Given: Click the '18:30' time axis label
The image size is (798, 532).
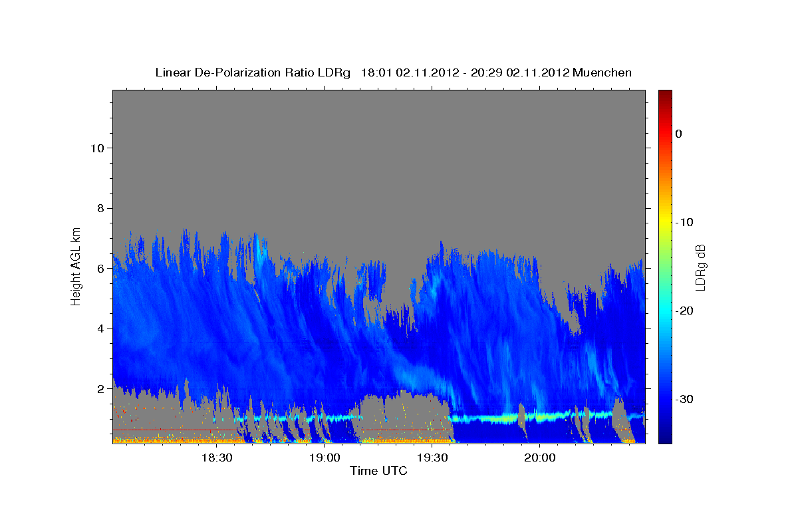Looking at the screenshot, I should (216, 458).
